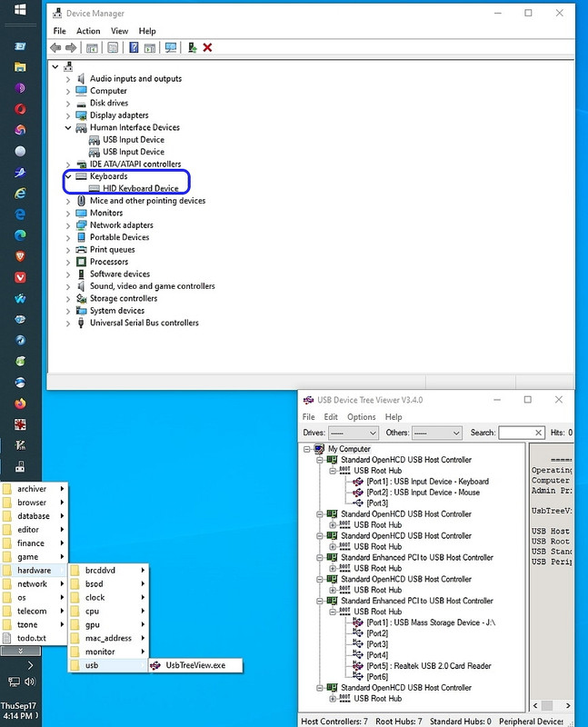The image size is (588, 727).
Task: Open the network folder menu entry
Action: pos(35,584)
